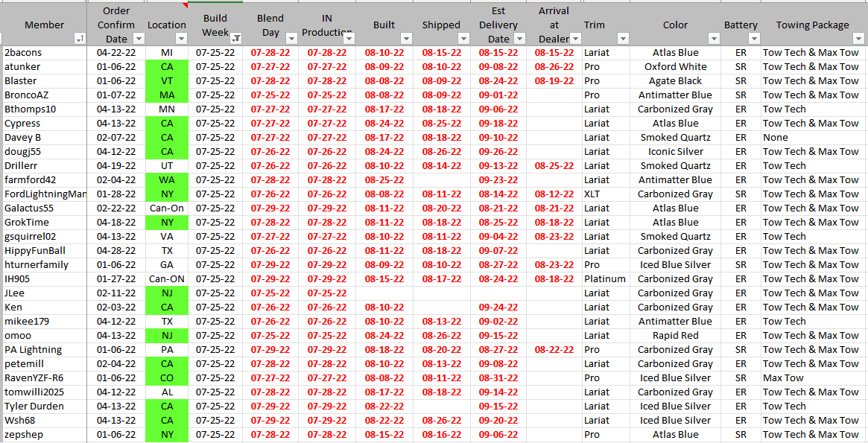Click the XLT trim cell
868x443 pixels.
pyautogui.click(x=592, y=194)
